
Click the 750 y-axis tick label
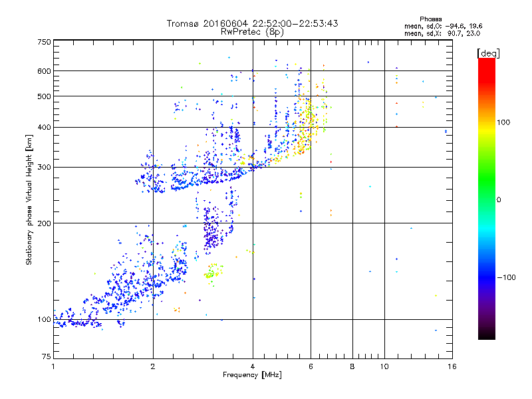click(44, 42)
